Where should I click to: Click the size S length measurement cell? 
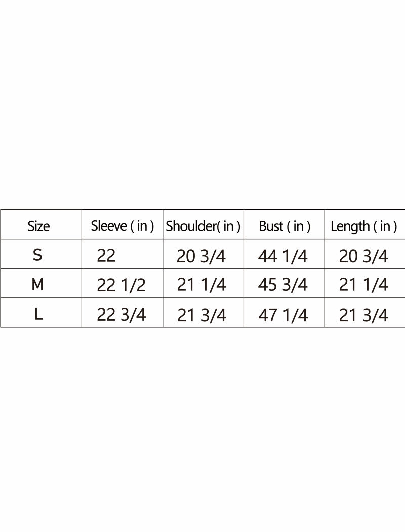pyautogui.click(x=363, y=256)
